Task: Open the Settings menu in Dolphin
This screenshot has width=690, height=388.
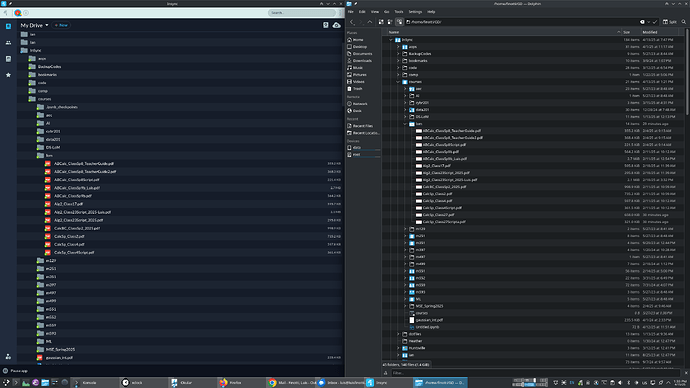Action: (415, 12)
